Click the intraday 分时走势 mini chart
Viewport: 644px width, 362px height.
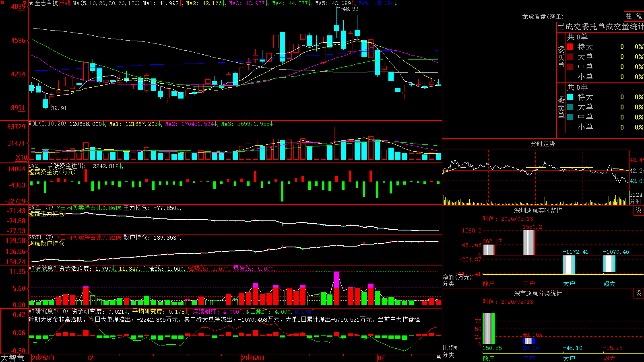[536, 177]
